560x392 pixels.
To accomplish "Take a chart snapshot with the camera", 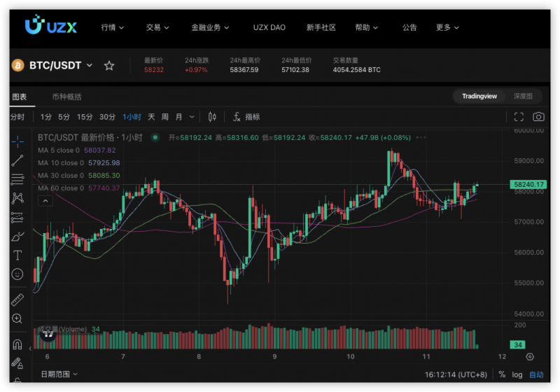I will 538,117.
